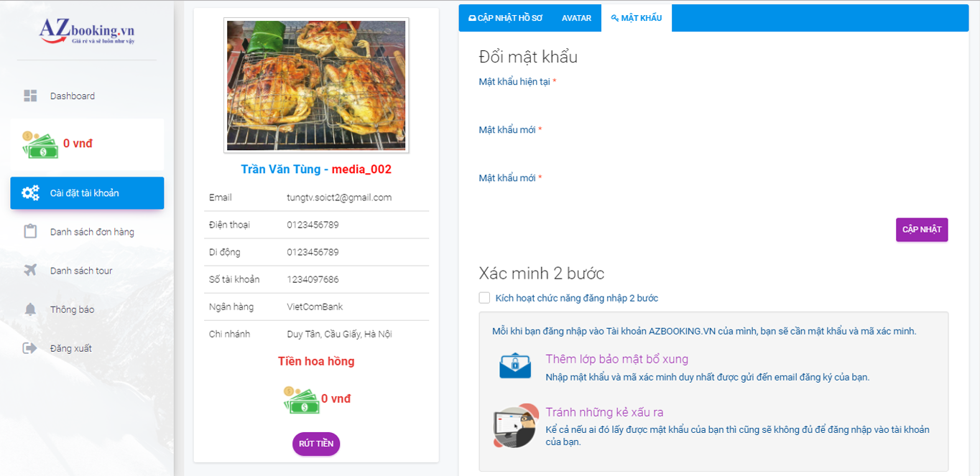The image size is (980, 476).
Task: Open the Cập nhật hồ sơ tab
Action: (x=505, y=18)
